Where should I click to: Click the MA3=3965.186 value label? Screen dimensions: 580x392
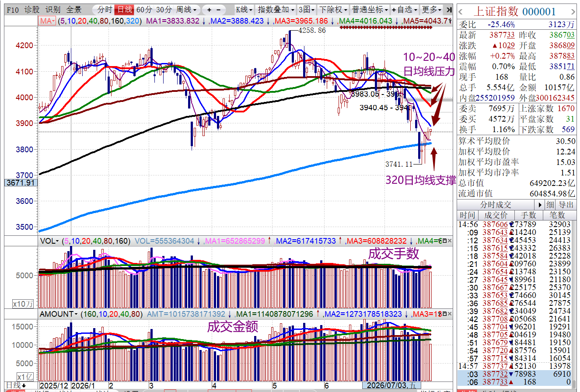(301, 21)
